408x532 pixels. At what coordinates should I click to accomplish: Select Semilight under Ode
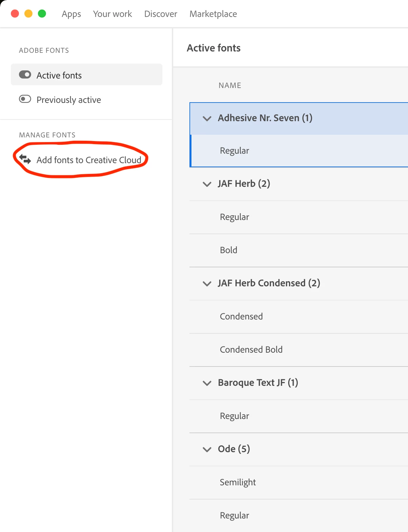299,482
